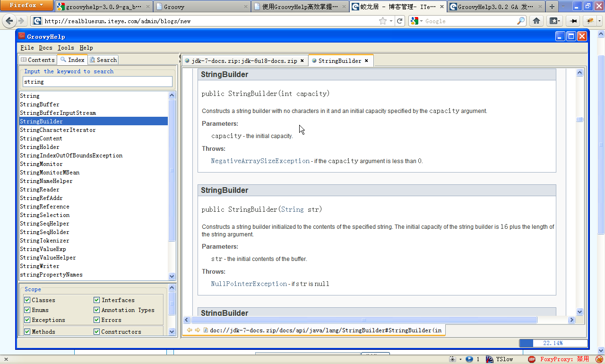
Task: Click the pin icon in Firefox toolbar
Action: tap(573, 21)
